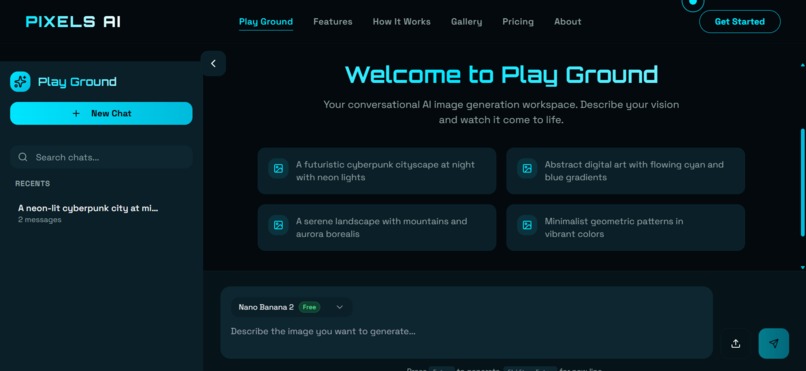The image size is (806, 371).
Task: Click the circular cyan indicator above Get Started
Action: point(692,3)
